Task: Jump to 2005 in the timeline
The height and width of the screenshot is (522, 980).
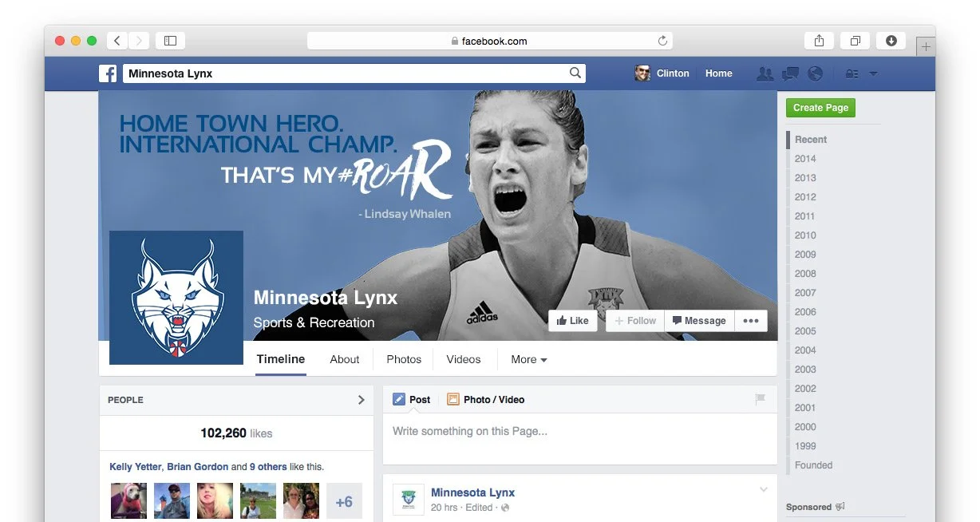Action: [x=805, y=331]
